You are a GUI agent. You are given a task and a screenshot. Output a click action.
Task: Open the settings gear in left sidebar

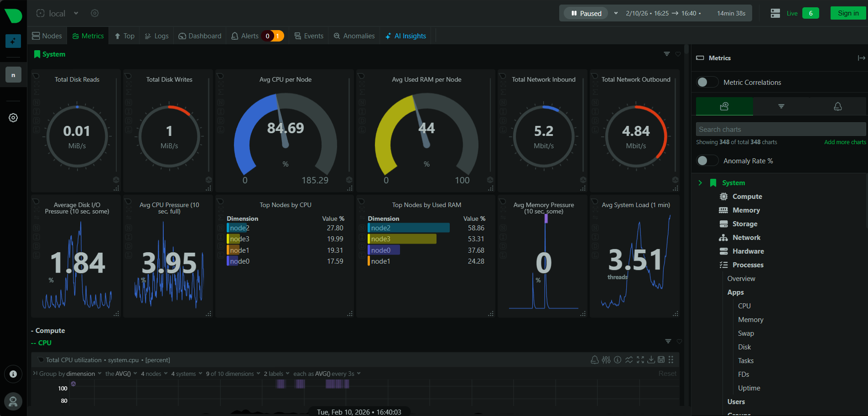(13, 118)
